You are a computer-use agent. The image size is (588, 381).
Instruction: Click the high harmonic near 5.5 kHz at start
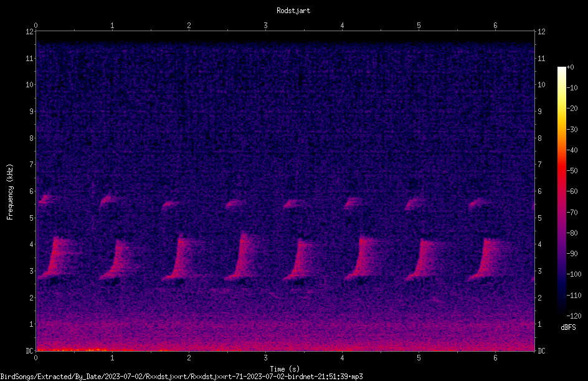click(x=47, y=199)
